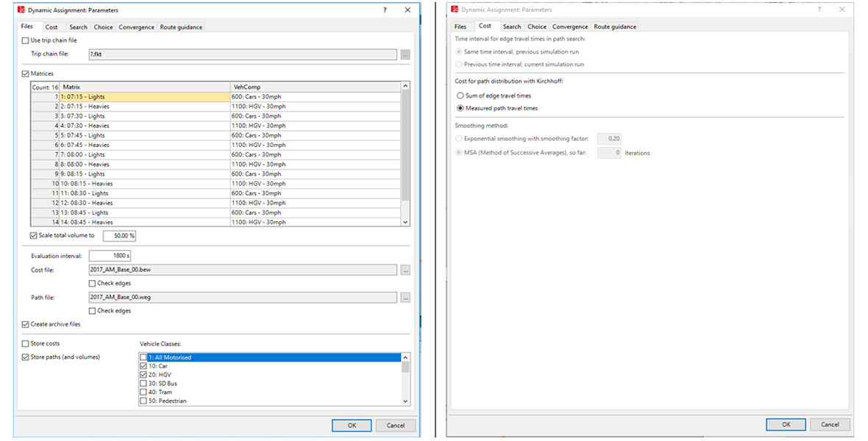868x441 pixels.
Task: Open Cost tab in left dialog
Action: coord(51,27)
